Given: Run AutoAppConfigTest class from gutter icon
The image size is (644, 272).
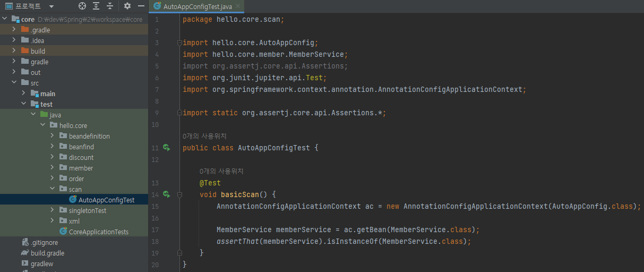Looking at the screenshot, I should 167,148.
